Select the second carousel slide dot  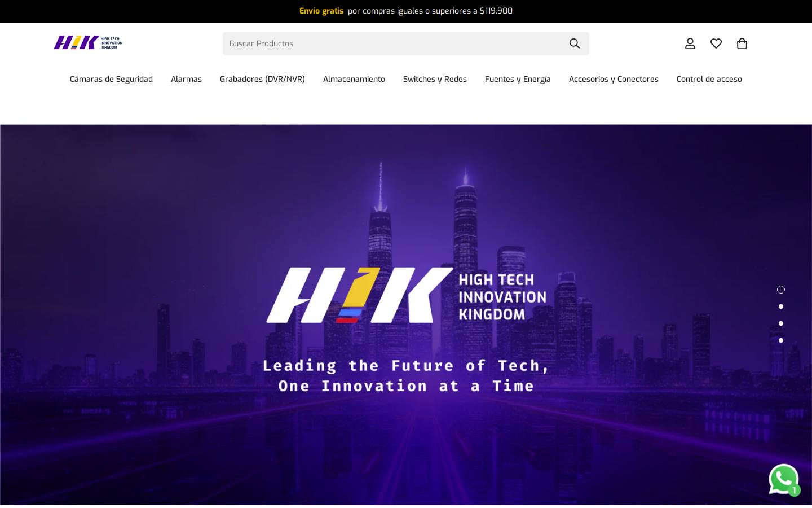click(x=781, y=306)
